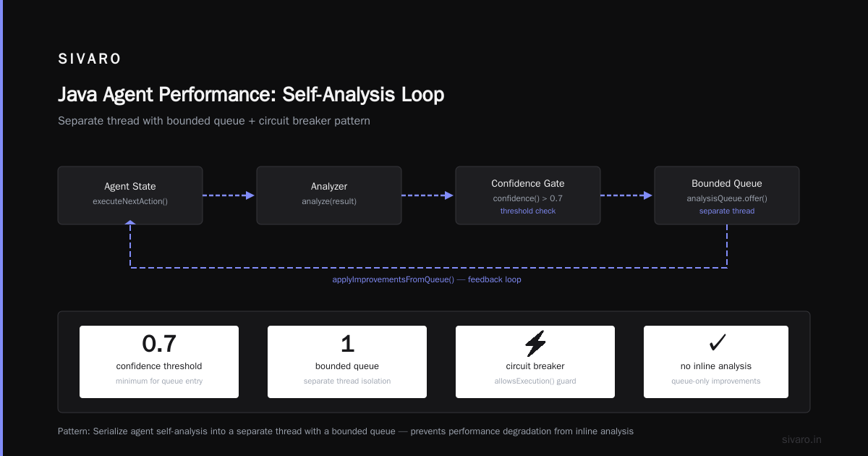Open the sivaro.in link

tap(802, 439)
